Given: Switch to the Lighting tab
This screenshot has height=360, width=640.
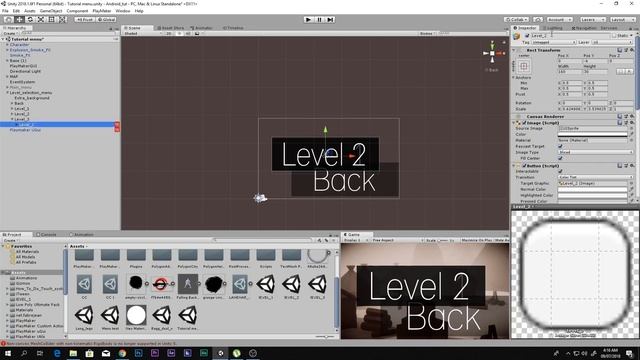Looking at the screenshot, I should coord(552,28).
